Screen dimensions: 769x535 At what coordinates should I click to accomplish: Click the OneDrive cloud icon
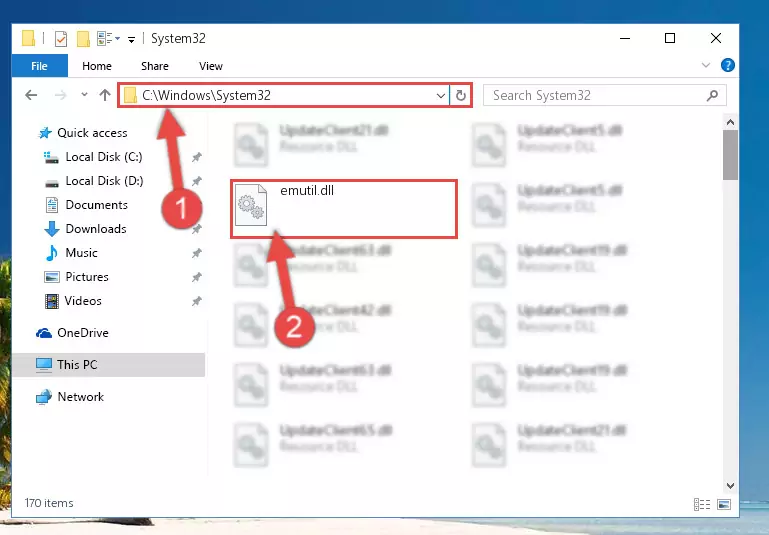44,333
